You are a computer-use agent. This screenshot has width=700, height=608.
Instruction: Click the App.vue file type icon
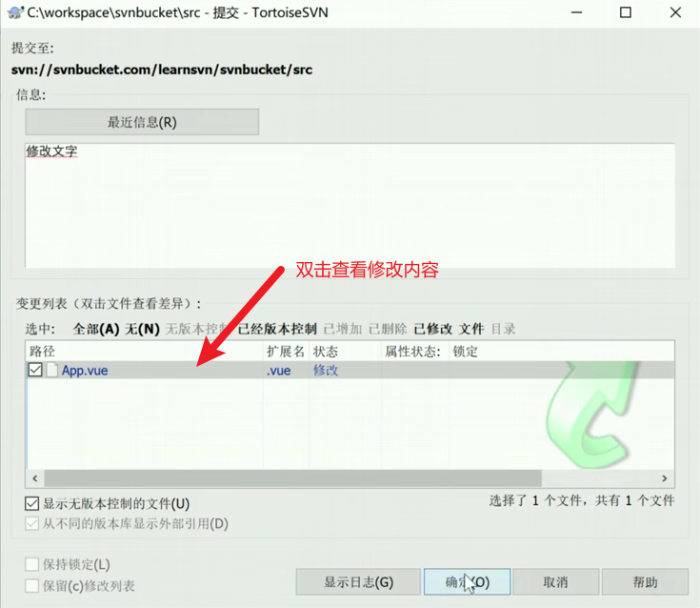pos(52,370)
